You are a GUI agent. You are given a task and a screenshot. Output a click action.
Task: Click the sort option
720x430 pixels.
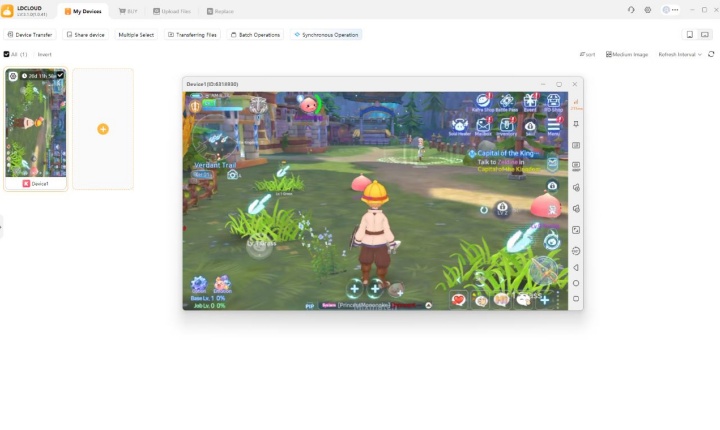tap(587, 54)
